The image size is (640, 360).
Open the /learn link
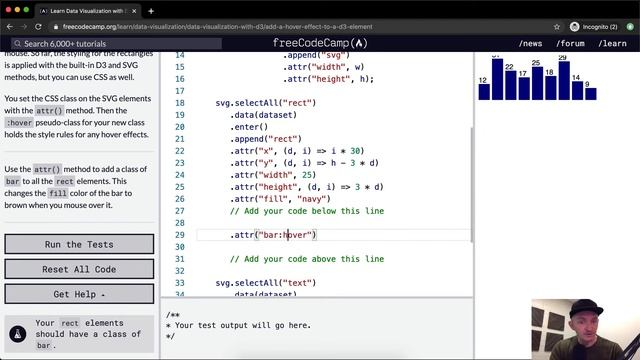pos(612,43)
